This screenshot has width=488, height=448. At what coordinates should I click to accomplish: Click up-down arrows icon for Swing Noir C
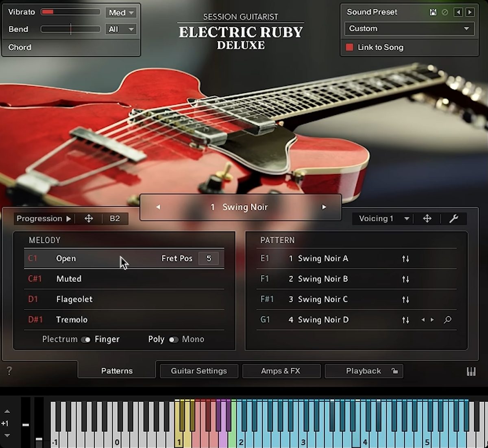[x=405, y=299]
